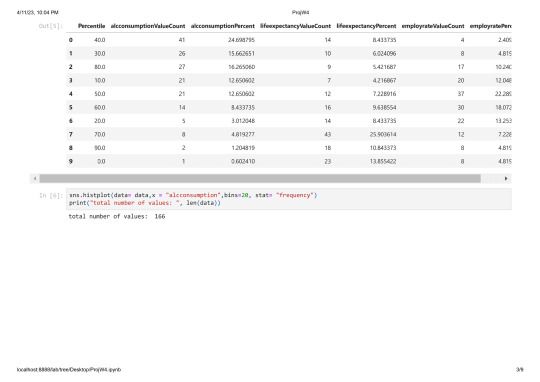Click row index 5
The height and width of the screenshot is (382, 540).
click(71, 107)
